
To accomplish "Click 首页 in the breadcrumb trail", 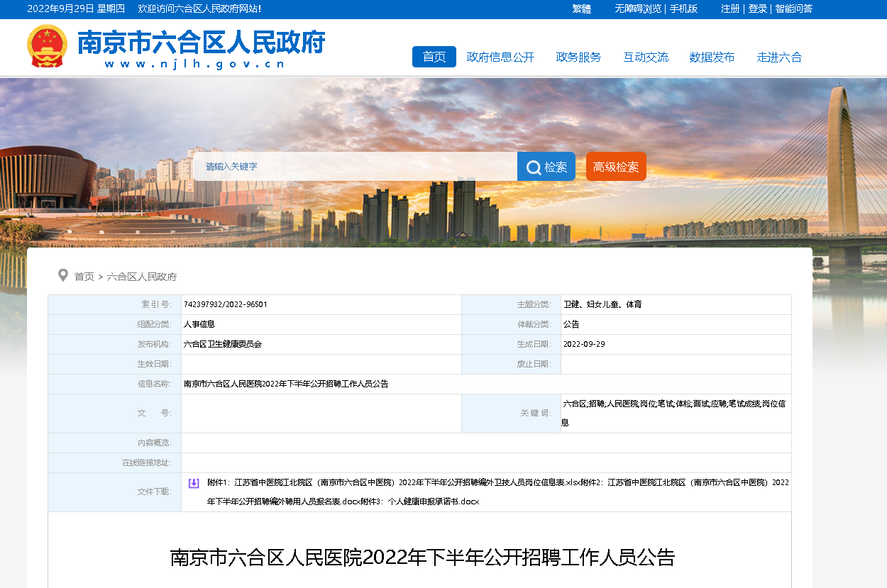I will point(84,277).
